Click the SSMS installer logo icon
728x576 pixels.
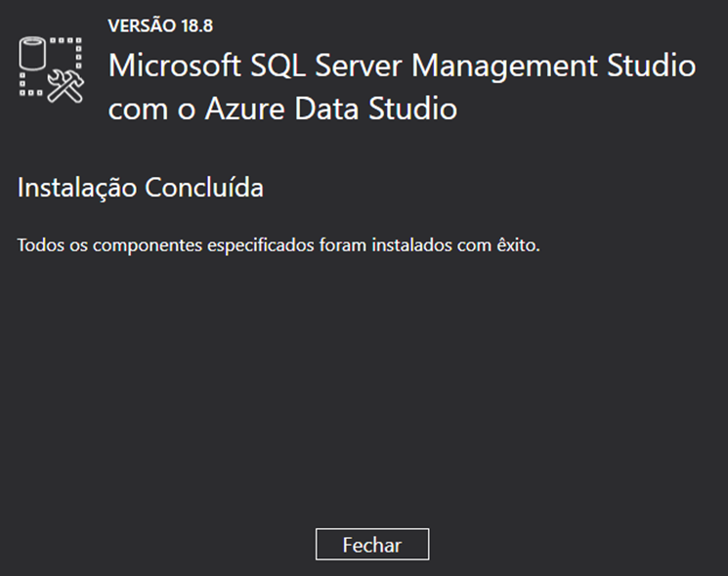[x=52, y=69]
